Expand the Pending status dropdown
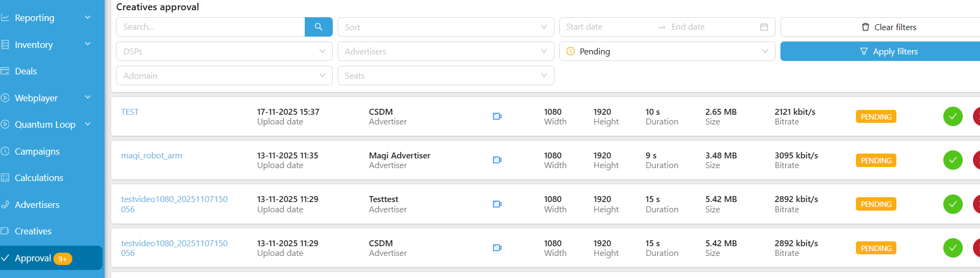Image resolution: width=980 pixels, height=278 pixels. click(x=667, y=51)
